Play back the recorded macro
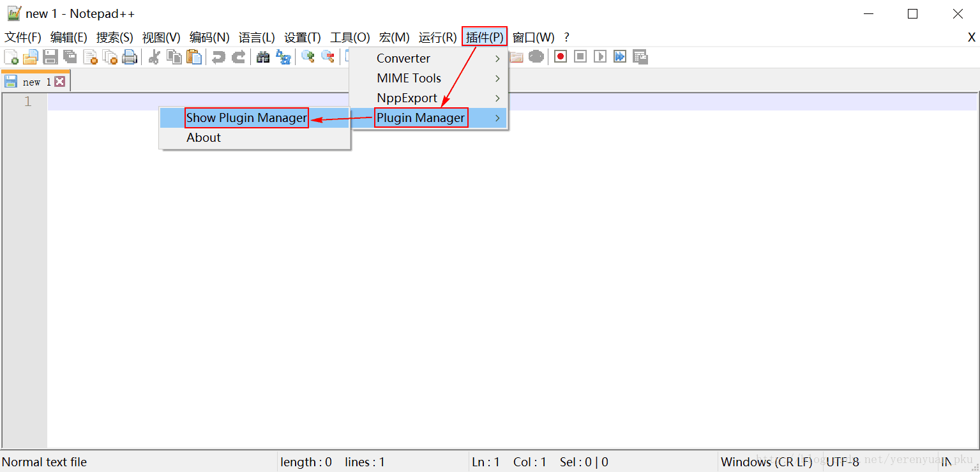980x472 pixels. 600,57
